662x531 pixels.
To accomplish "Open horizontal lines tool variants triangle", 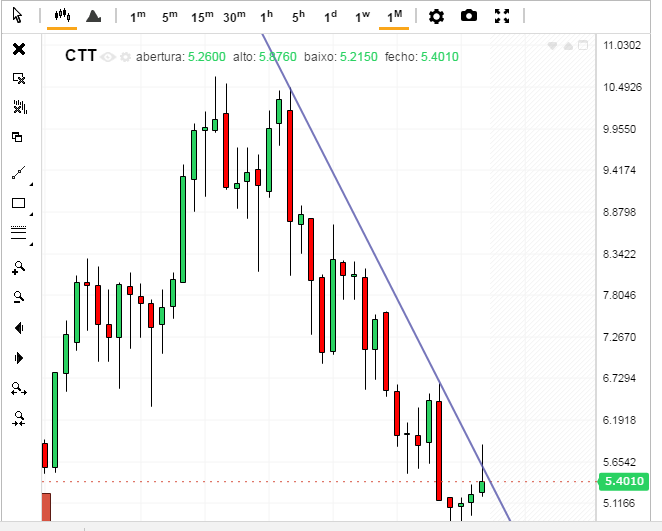I will [x=31, y=244].
